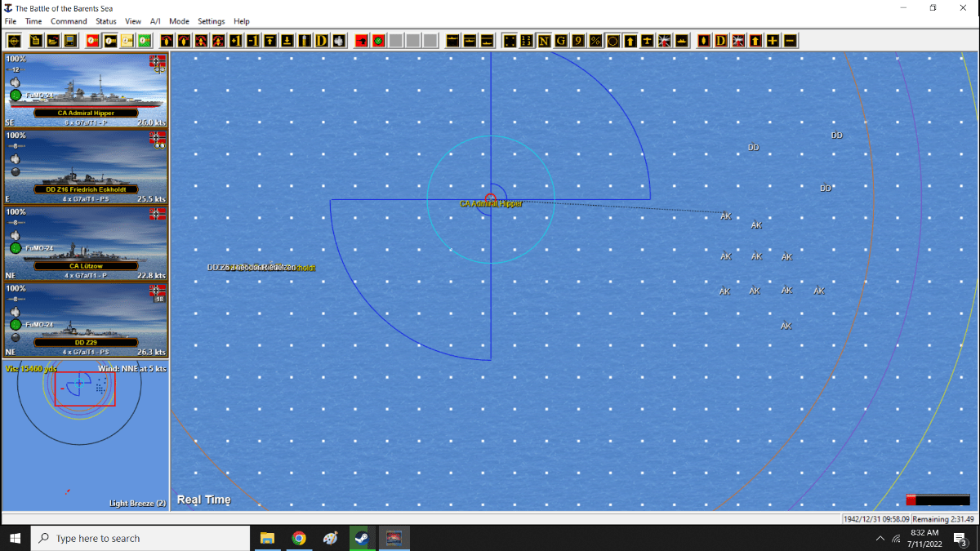This screenshot has height=551, width=980.
Task: Click the up-arrow-under-bar toolbar icon
Action: coord(269,41)
